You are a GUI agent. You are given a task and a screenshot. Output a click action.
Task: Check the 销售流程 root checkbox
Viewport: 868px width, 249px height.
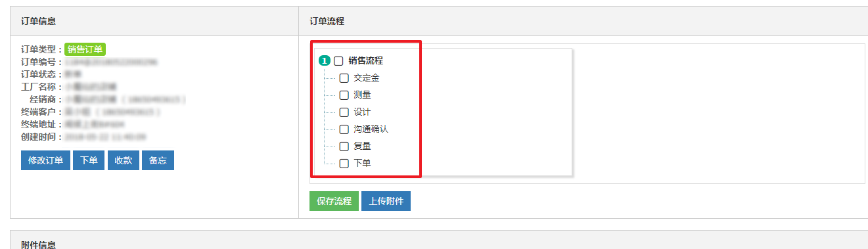point(339,61)
